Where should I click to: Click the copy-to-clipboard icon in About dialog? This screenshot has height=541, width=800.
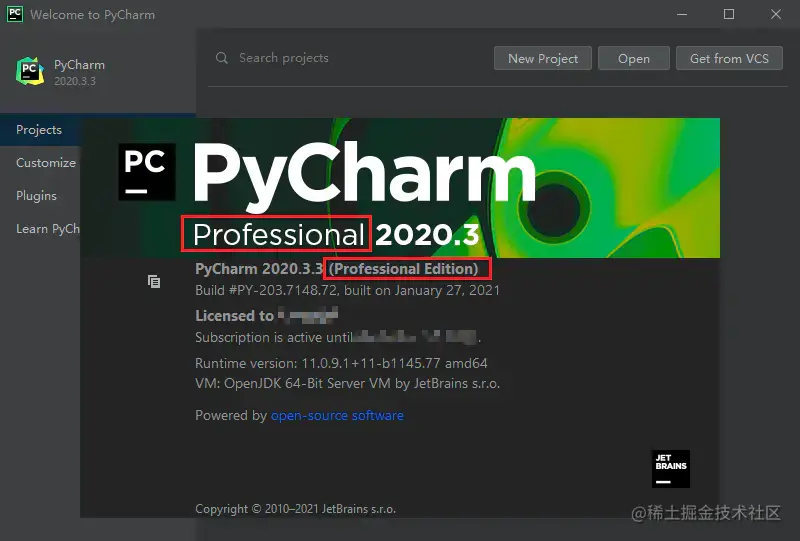154,281
